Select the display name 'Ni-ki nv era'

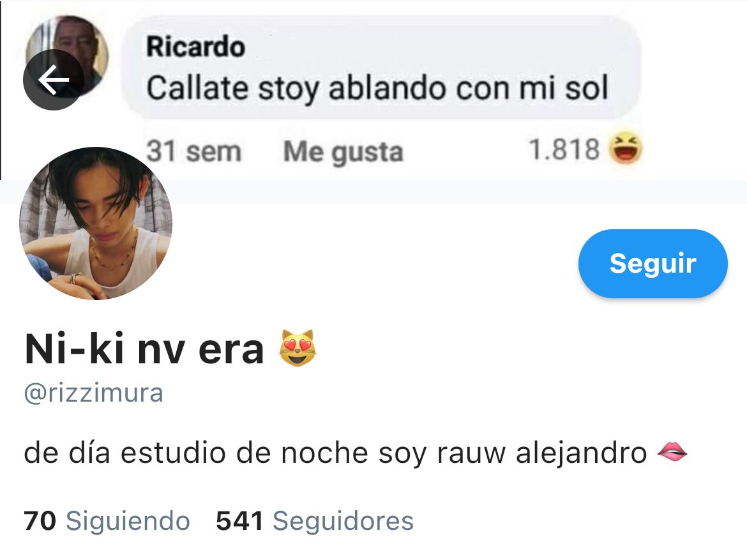coord(144,349)
